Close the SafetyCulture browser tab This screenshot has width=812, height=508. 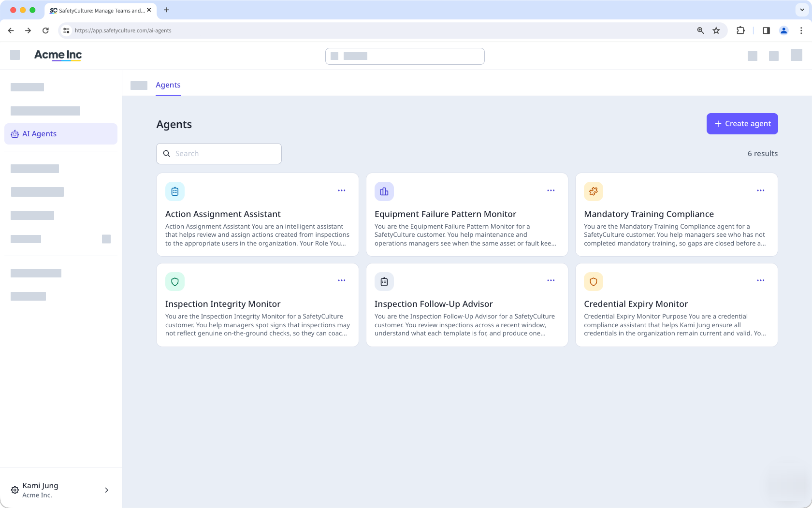tap(149, 10)
